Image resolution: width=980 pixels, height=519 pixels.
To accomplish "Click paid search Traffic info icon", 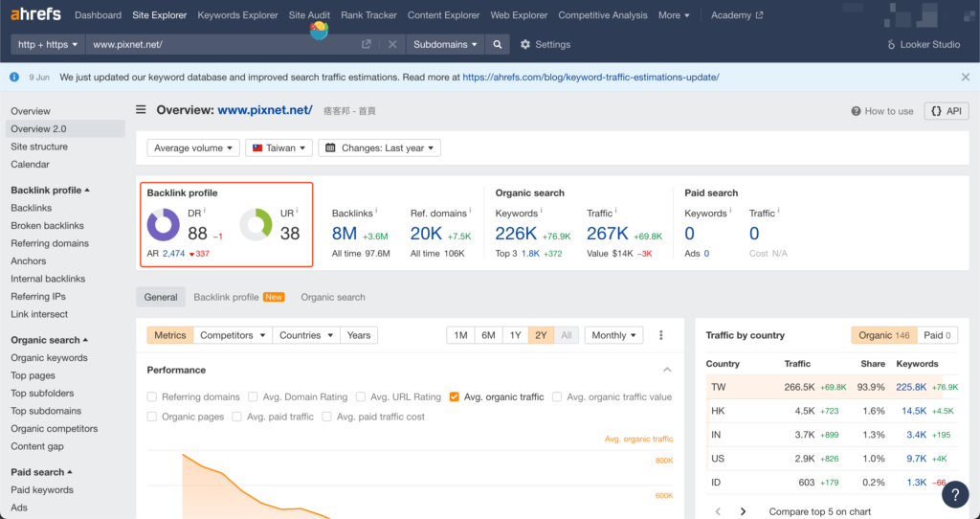I will point(779,210).
